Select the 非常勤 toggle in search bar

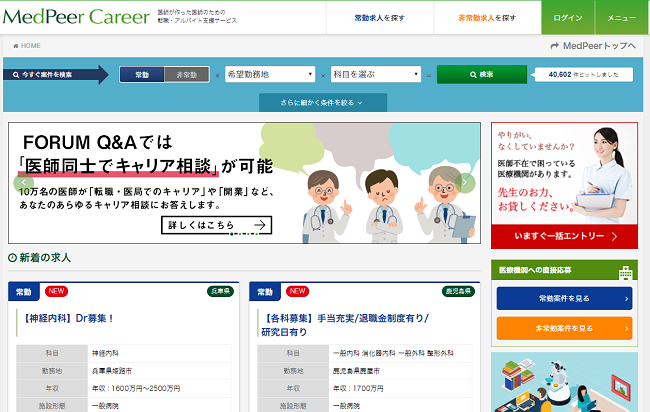[x=187, y=75]
